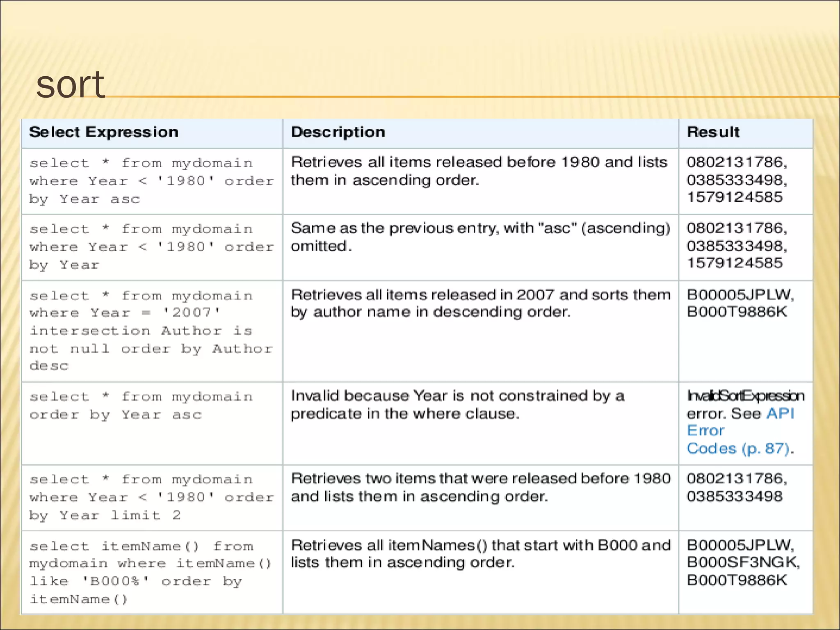This screenshot has height=630, width=840.
Task: Click the 'InvalidSortExpression' error result text
Action: tap(745, 396)
